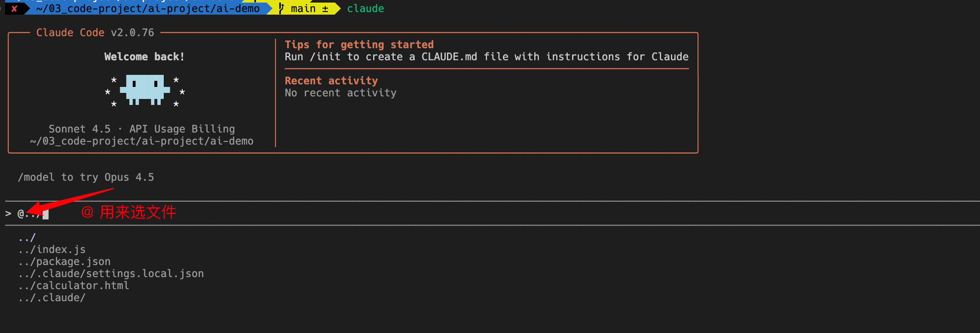Click the Claude Code v2.0.76 title
The image size is (980, 333).
[95, 33]
